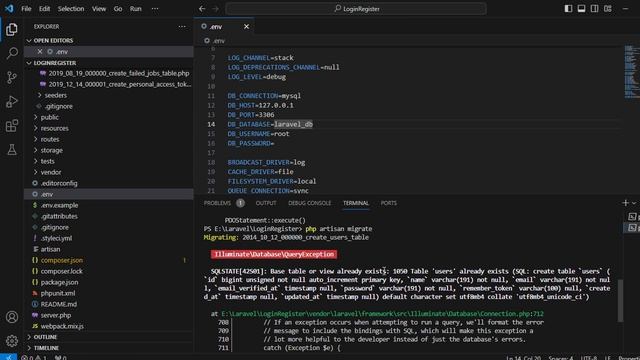Click the editor minimap

point(631,72)
